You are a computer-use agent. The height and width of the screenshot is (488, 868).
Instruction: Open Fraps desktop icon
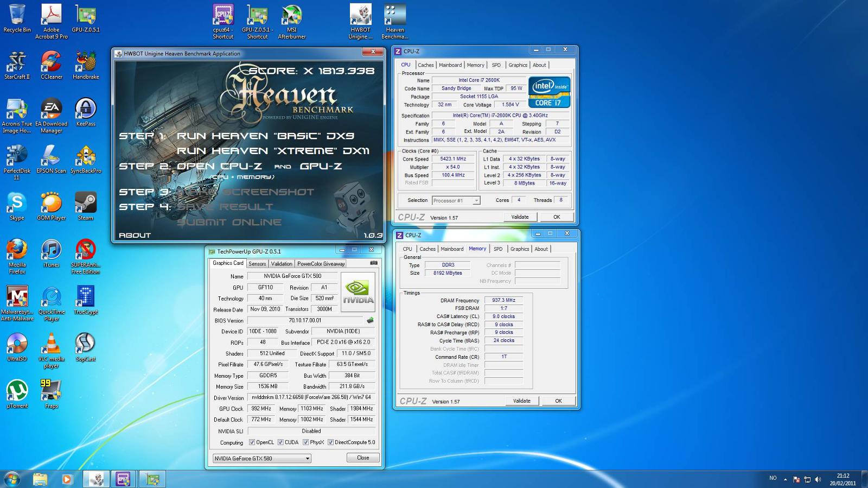[52, 394]
